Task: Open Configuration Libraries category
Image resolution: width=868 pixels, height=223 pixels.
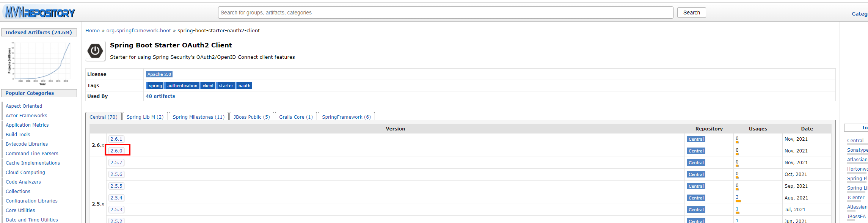Action: [x=32, y=201]
